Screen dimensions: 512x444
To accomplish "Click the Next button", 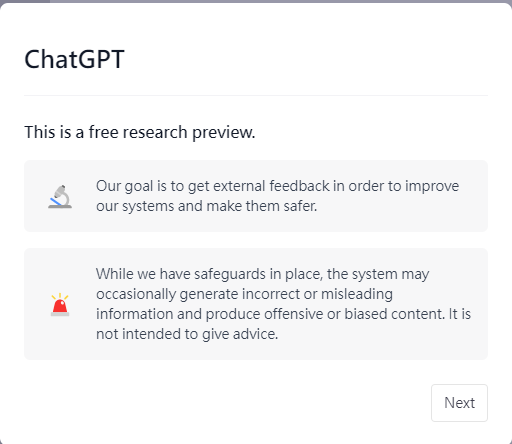I will [459, 403].
